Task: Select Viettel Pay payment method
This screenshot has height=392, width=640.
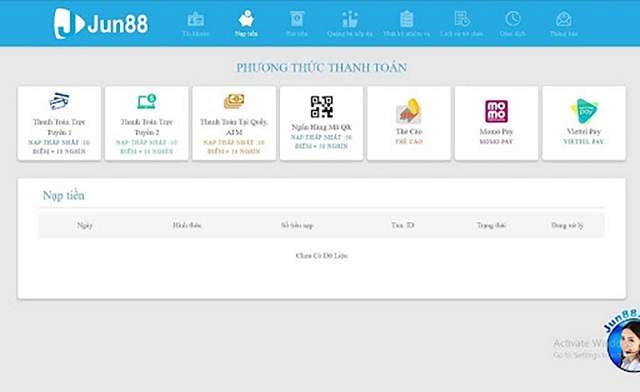Action: [584, 123]
